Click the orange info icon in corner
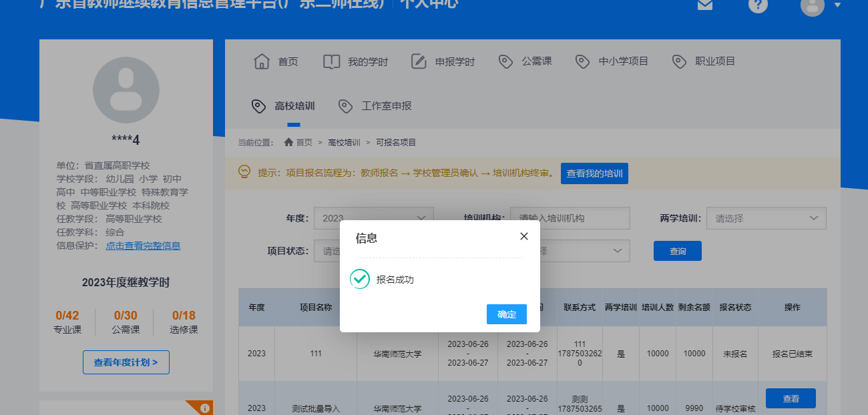This screenshot has width=868, height=415. click(x=204, y=408)
